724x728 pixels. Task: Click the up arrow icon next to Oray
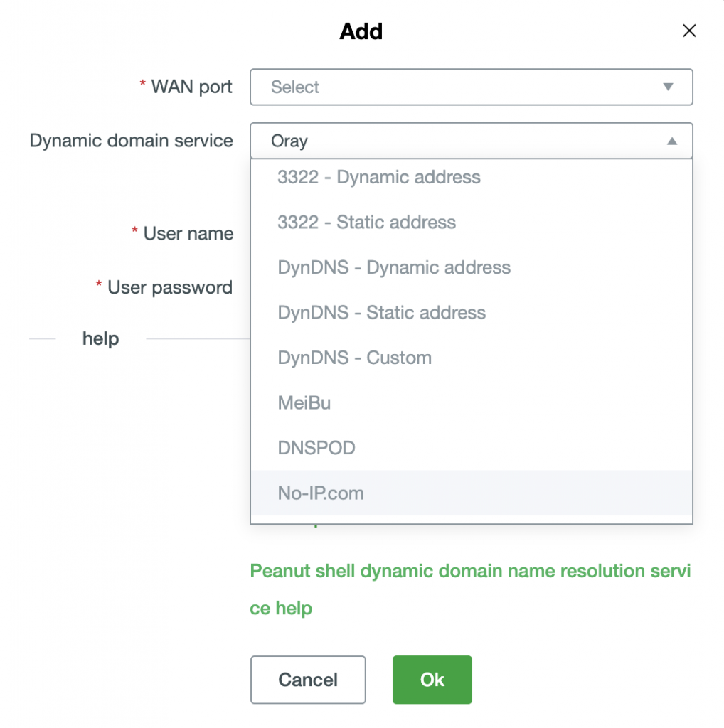coord(671,141)
